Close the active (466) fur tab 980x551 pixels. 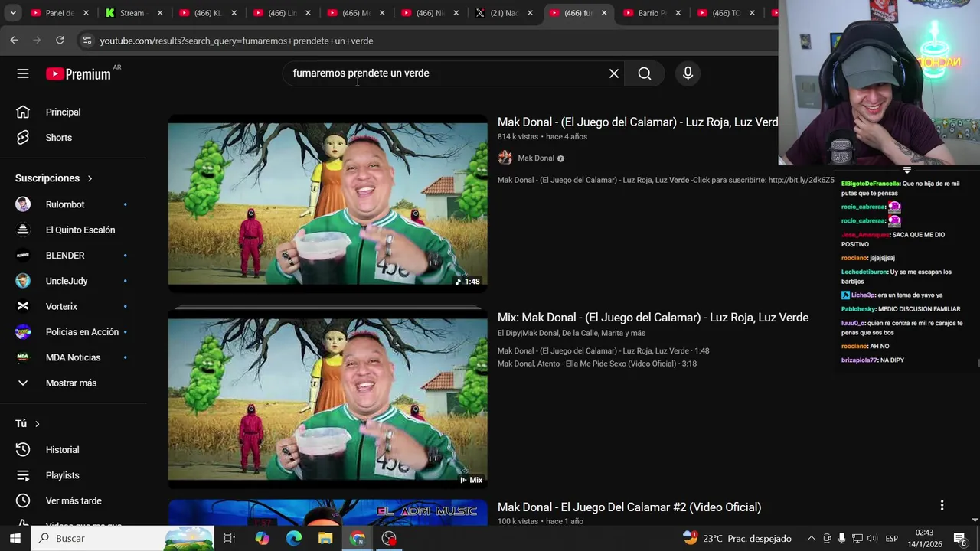point(603,13)
